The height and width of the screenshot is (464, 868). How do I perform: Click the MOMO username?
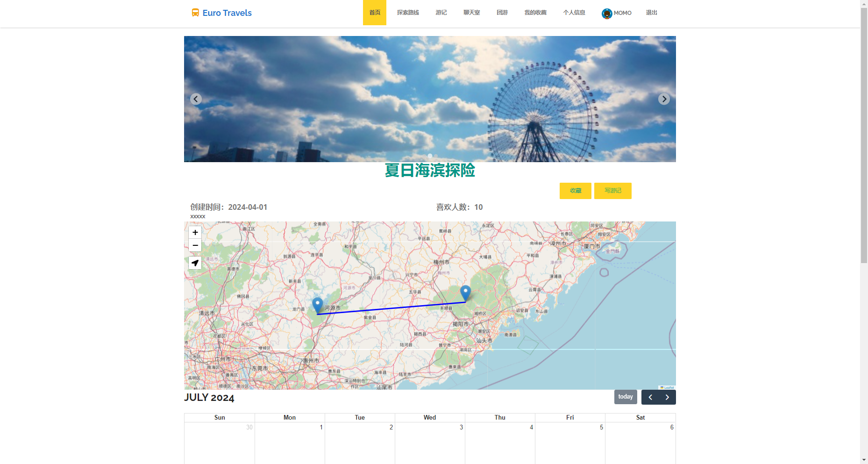click(x=623, y=13)
